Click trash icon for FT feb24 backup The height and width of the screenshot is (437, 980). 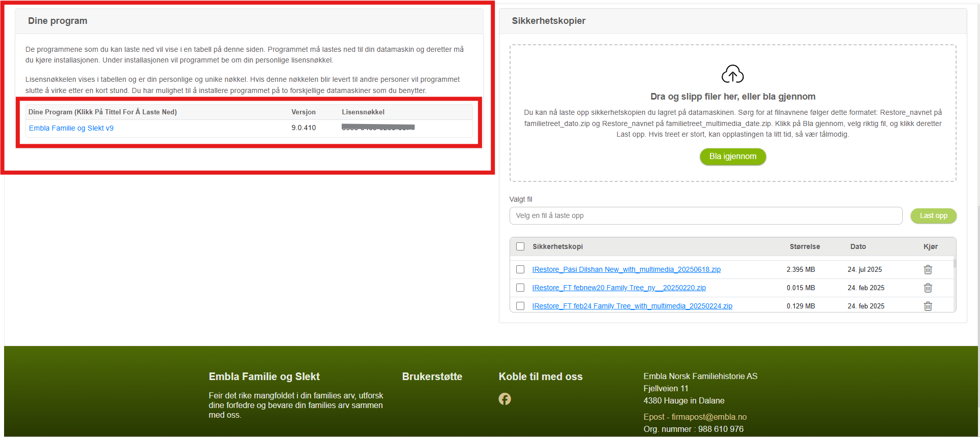coord(928,306)
